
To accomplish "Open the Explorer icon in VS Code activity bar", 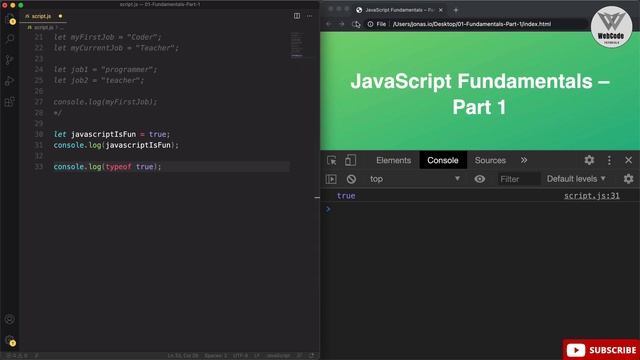I will click(x=10, y=19).
